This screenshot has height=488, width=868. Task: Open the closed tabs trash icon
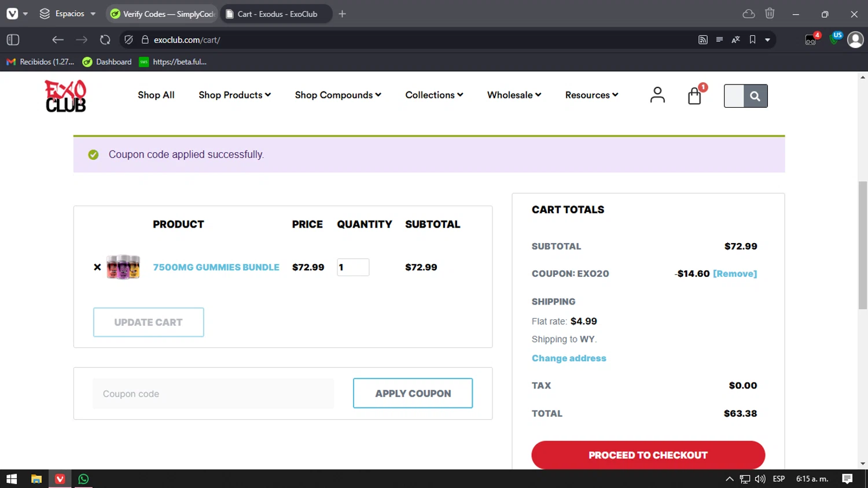click(770, 13)
